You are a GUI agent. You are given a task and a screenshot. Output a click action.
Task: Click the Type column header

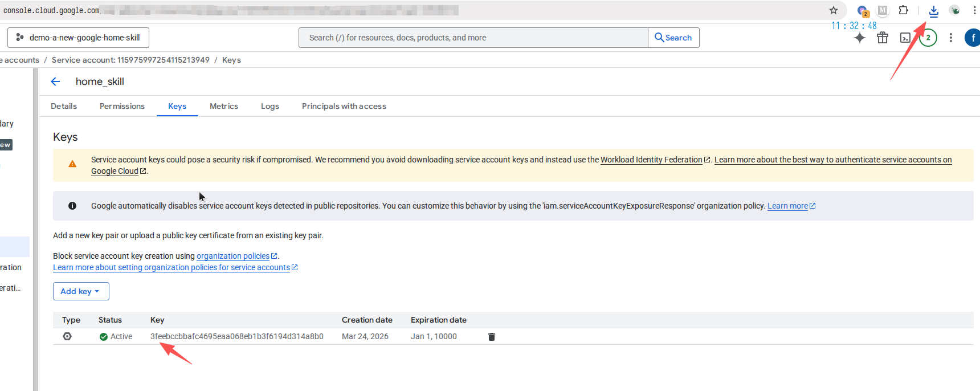[x=71, y=320]
